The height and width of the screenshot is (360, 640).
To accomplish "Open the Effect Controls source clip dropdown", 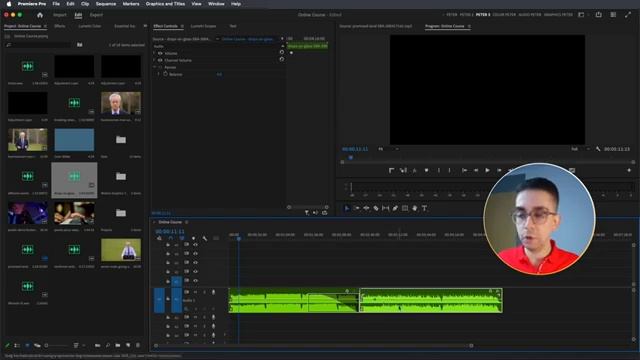I will click(218, 39).
